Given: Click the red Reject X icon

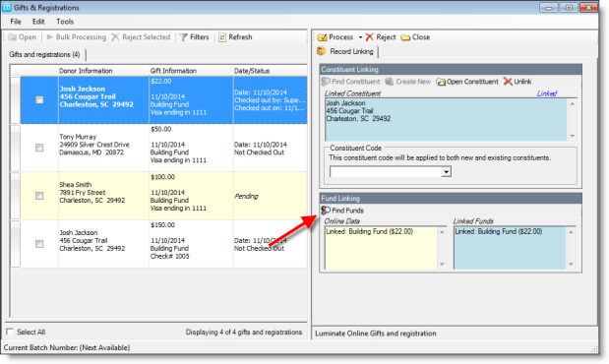Looking at the screenshot, I should click(x=369, y=37).
